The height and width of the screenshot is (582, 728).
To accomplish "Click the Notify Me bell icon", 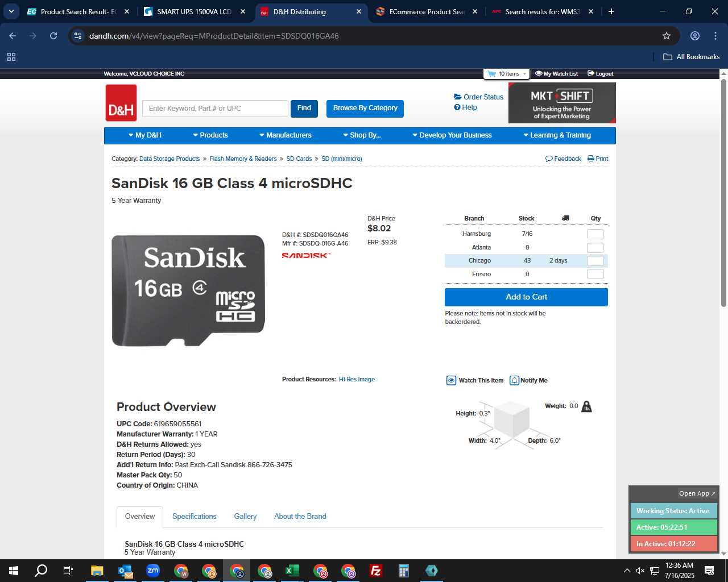I will [514, 380].
